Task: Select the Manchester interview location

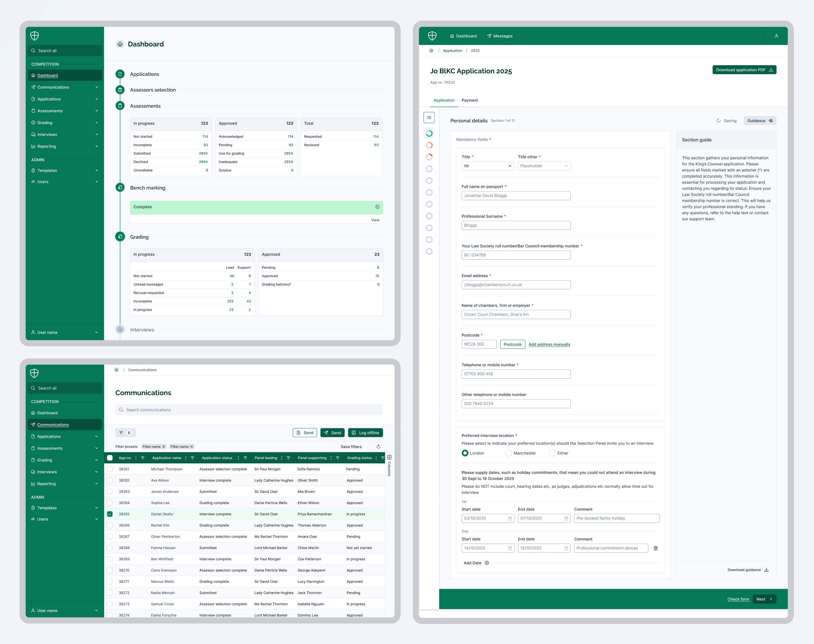Action: 509,453
